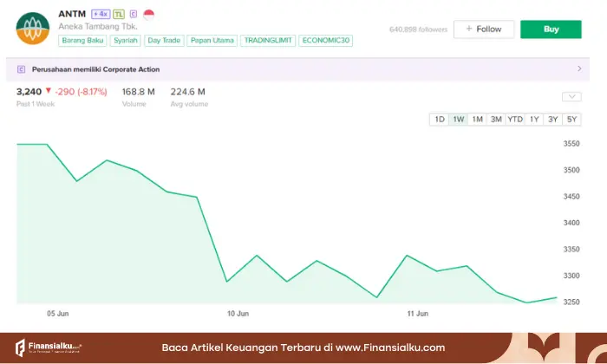Open the ECONOMIC30 tag
This screenshot has height=364, width=607.
pos(325,40)
